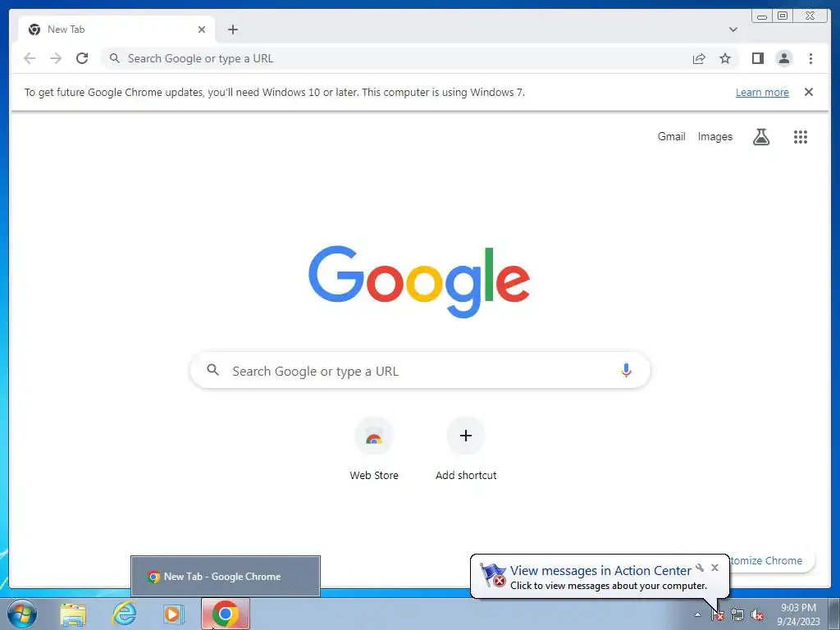This screenshot has height=630, width=840.
Task: Open the network tray icon
Action: click(737, 614)
